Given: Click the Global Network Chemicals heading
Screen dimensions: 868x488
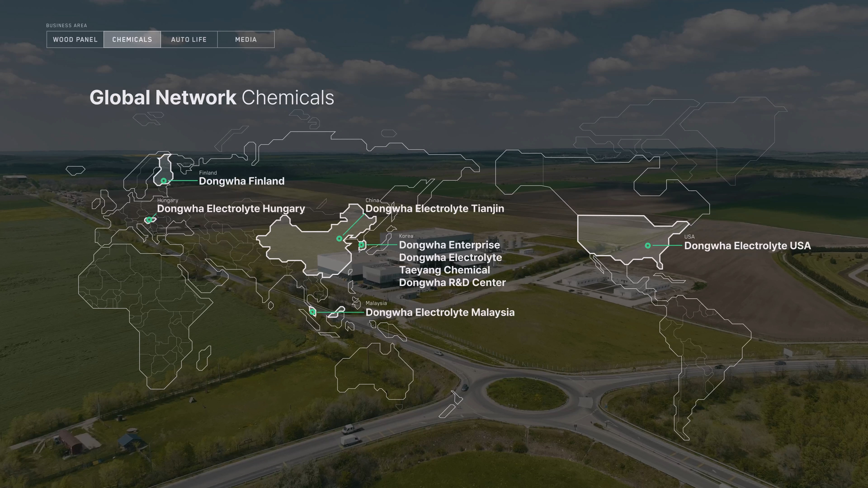Looking at the screenshot, I should click(x=212, y=98).
